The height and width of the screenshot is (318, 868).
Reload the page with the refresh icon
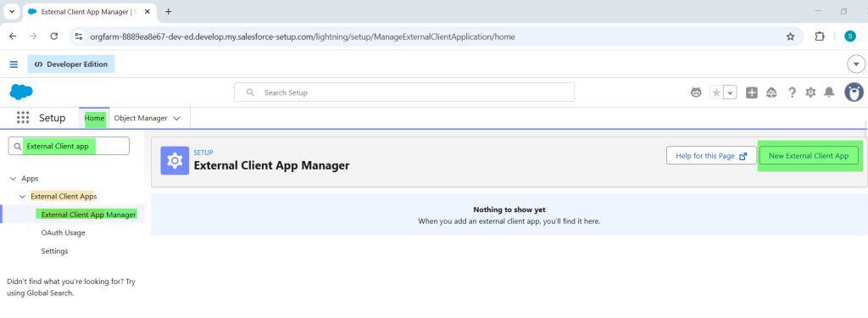point(54,36)
